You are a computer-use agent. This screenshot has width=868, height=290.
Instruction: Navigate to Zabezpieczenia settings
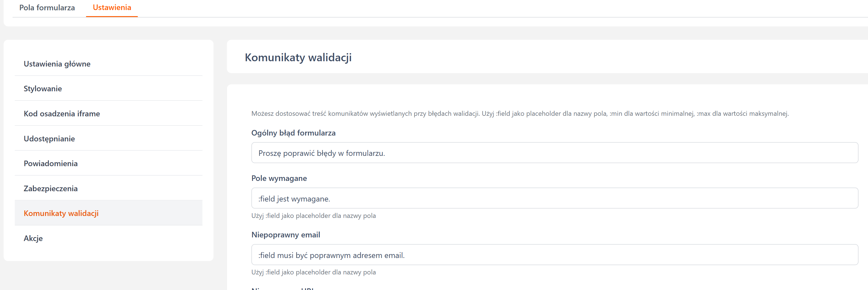[x=50, y=188]
